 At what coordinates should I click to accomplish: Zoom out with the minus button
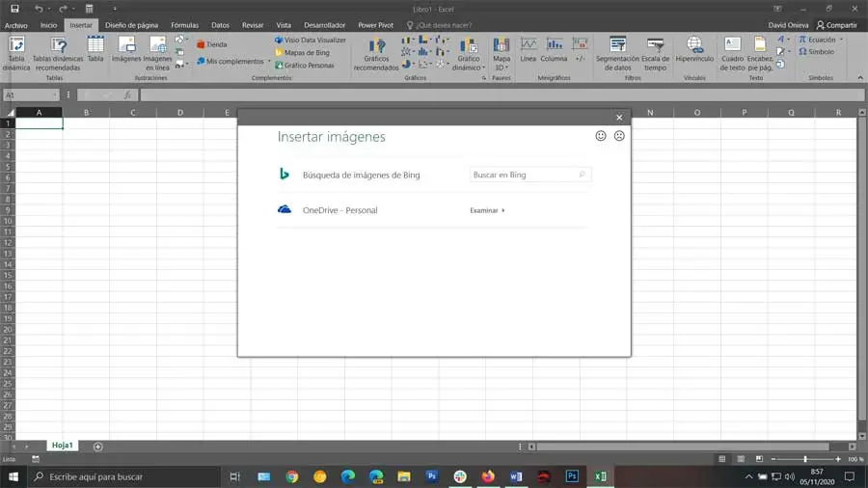coord(773,459)
